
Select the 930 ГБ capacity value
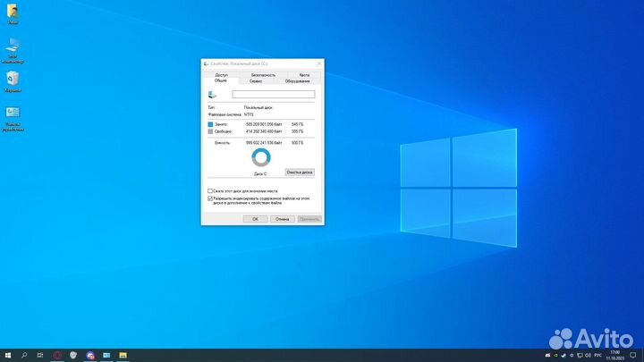coord(297,143)
